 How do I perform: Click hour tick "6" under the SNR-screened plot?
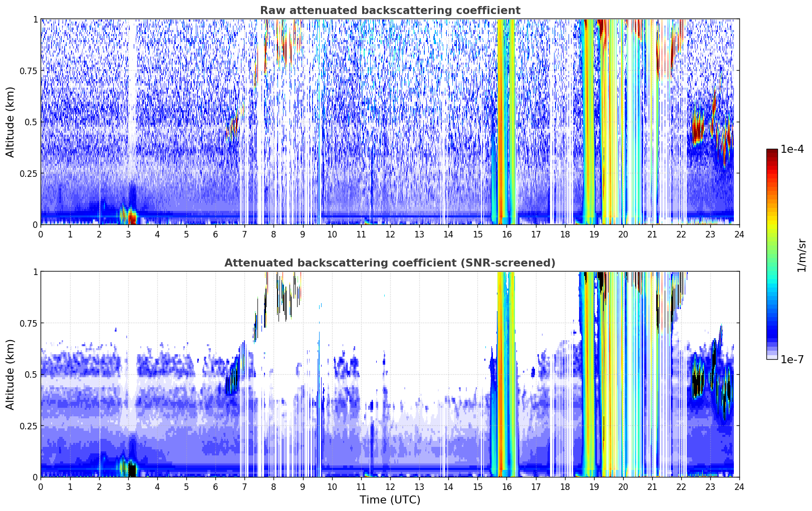click(215, 486)
